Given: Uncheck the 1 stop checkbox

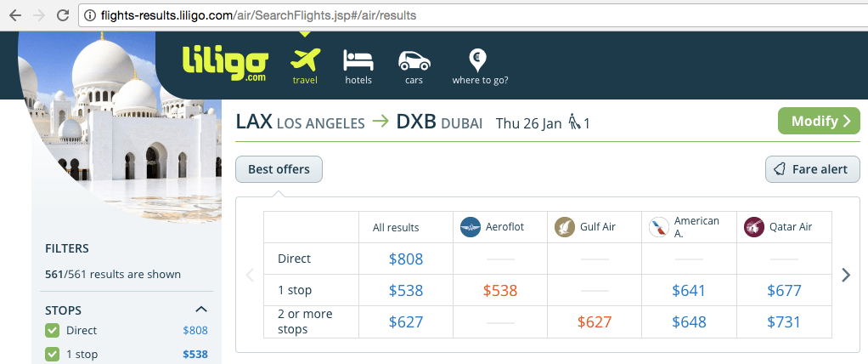Looking at the screenshot, I should click(52, 354).
